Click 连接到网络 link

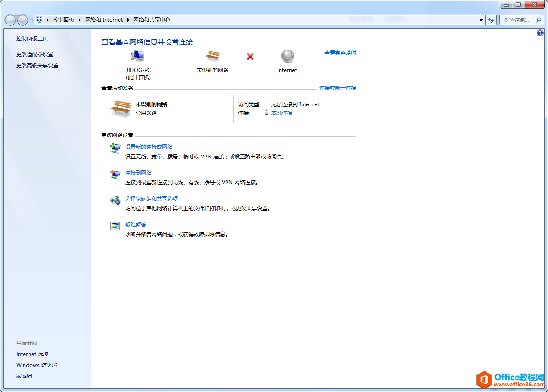click(x=138, y=173)
